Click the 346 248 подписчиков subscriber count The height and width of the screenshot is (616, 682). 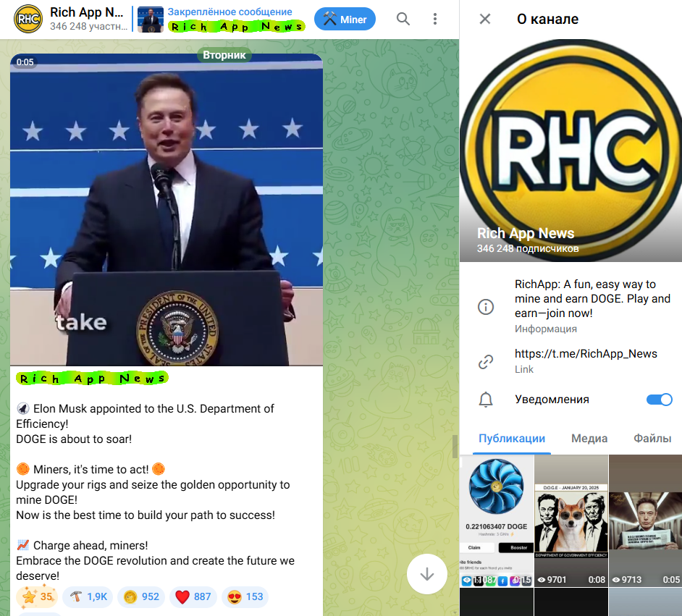pyautogui.click(x=528, y=249)
